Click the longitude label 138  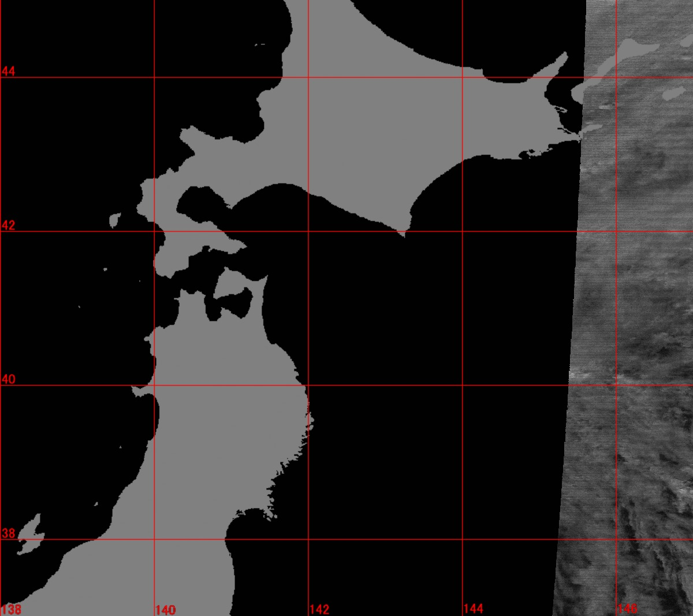pyautogui.click(x=11, y=610)
